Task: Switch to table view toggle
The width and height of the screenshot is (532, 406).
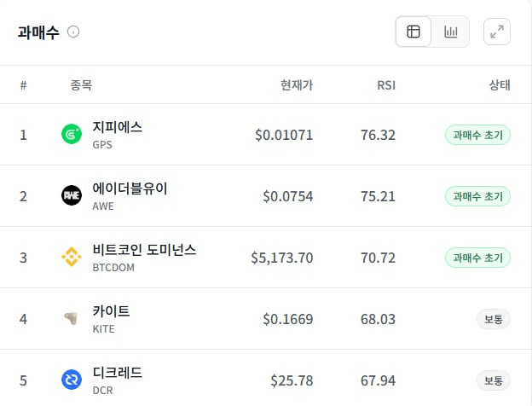Action: coord(413,32)
